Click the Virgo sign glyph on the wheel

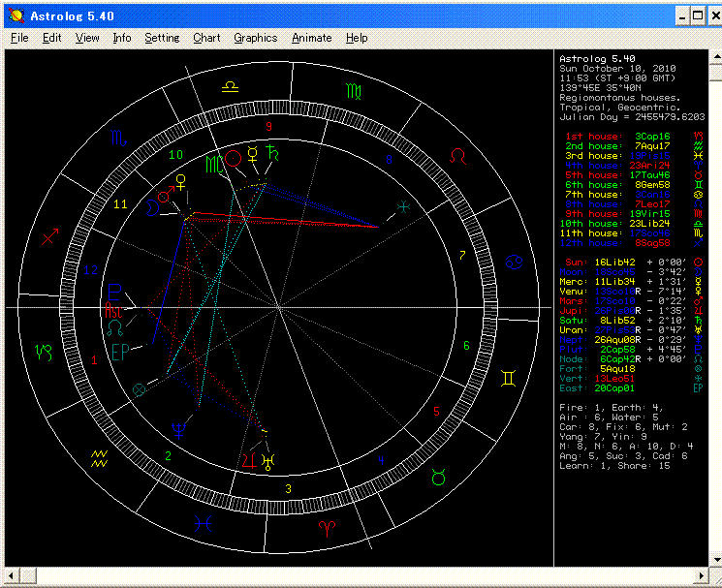355,90
